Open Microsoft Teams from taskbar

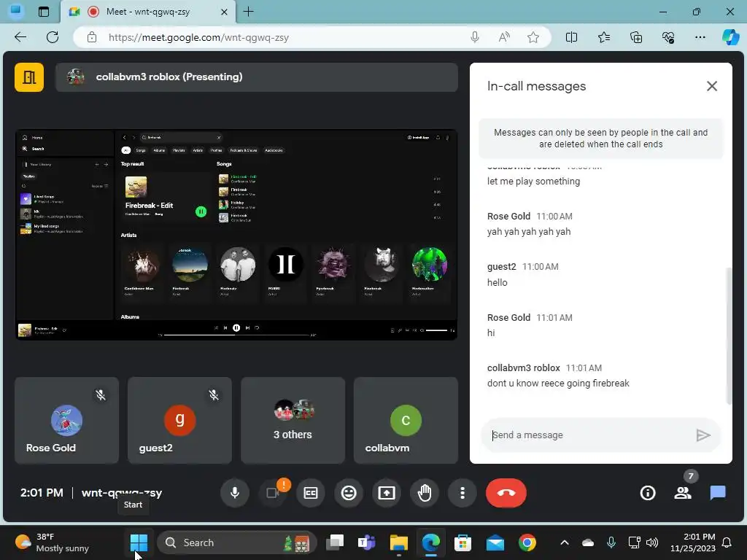click(x=366, y=542)
